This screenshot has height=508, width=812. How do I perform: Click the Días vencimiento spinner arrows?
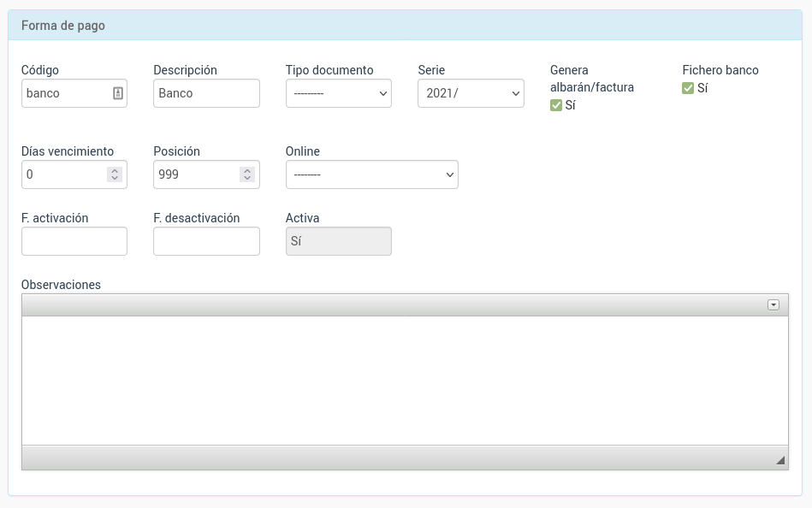[x=115, y=174]
